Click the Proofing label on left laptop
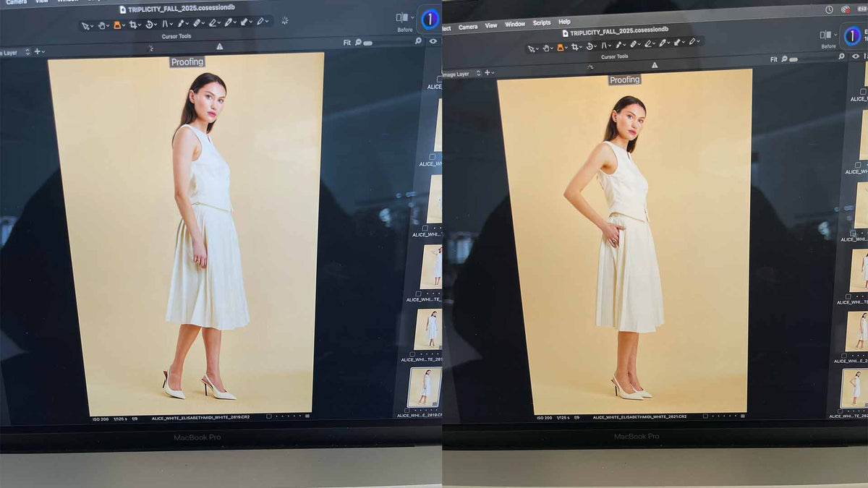 [187, 62]
